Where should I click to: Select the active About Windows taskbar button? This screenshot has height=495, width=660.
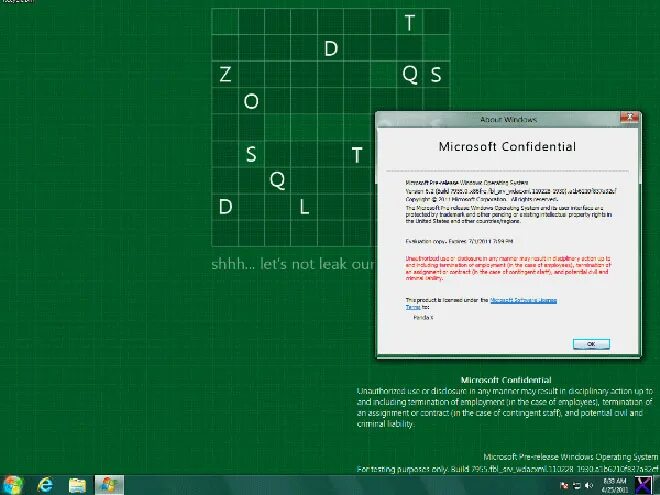tap(109, 485)
